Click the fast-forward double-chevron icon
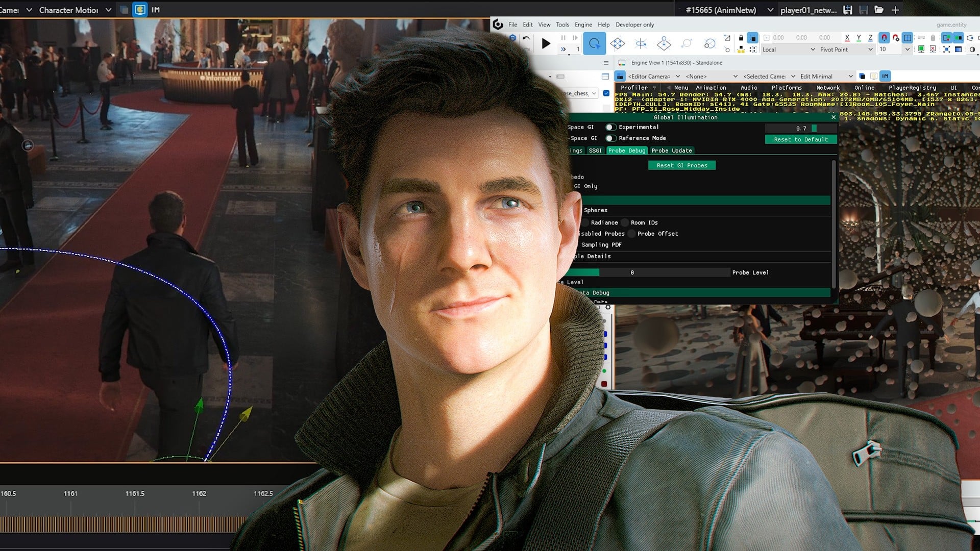 click(563, 49)
